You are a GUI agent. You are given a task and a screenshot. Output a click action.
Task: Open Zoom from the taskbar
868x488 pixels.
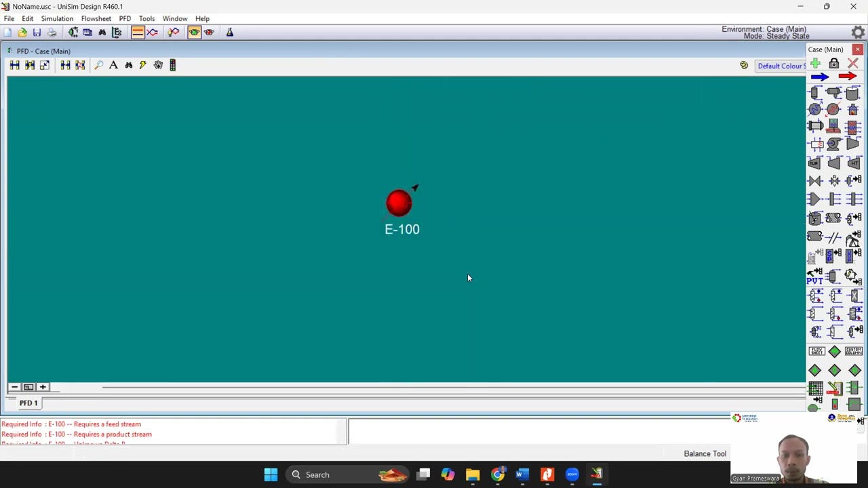pos(572,474)
